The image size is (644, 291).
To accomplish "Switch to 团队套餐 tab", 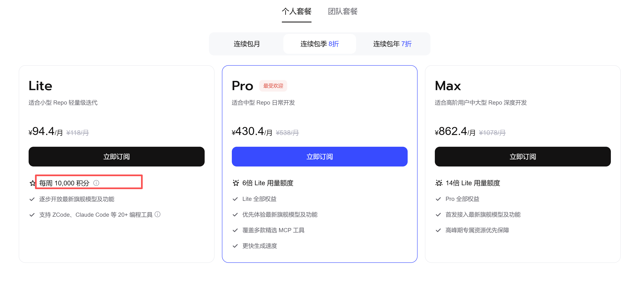I will [x=343, y=11].
